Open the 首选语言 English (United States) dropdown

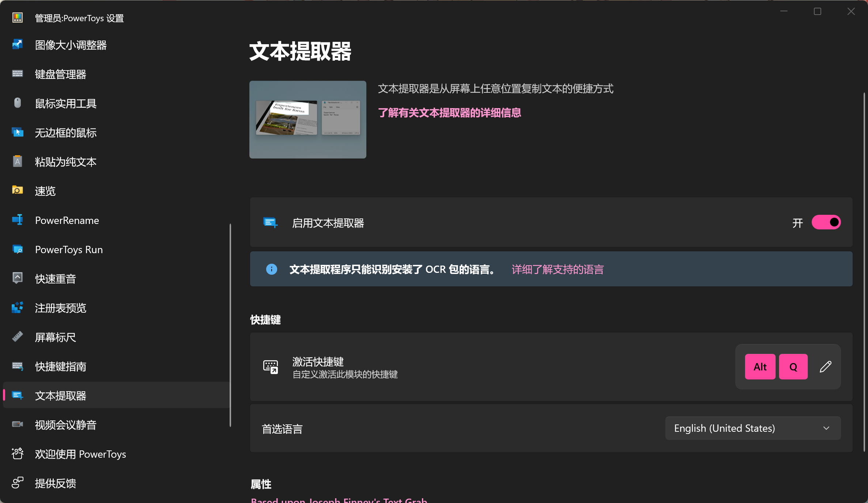[753, 428]
